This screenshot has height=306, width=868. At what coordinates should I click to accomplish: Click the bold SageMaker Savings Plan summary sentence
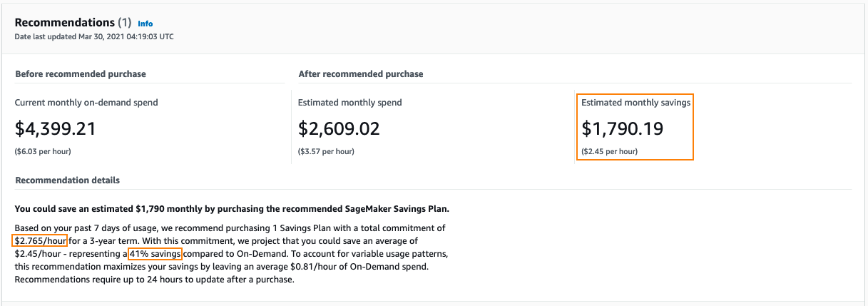coord(232,209)
